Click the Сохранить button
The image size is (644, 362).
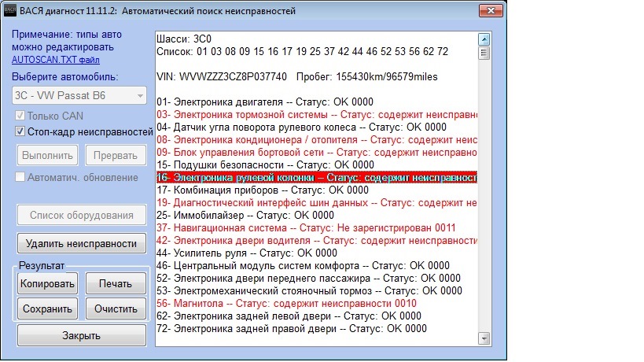[x=47, y=308]
